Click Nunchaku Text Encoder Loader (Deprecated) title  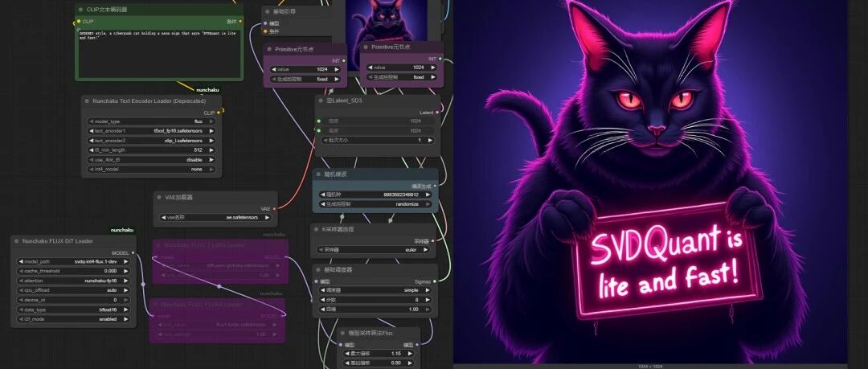tap(149, 100)
